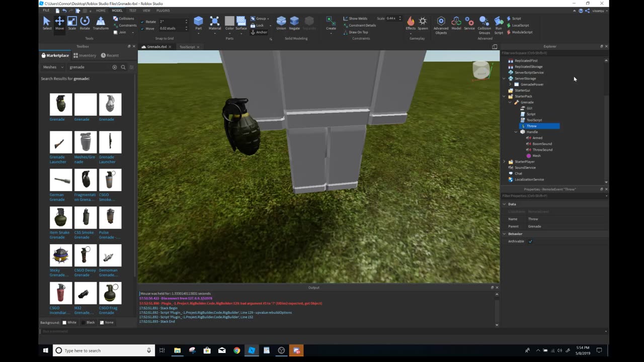The height and width of the screenshot is (362, 644).
Task: Apply Union to selected parts
Action: tap(281, 23)
